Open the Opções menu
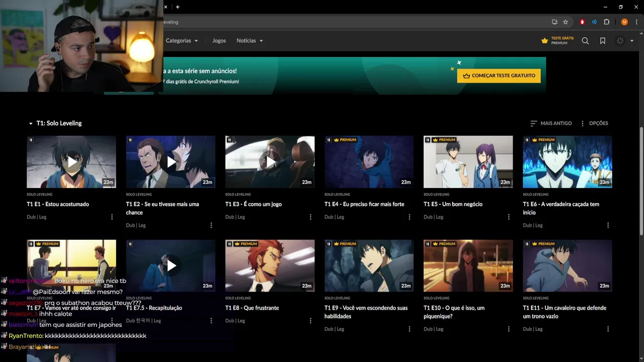 pyautogui.click(x=594, y=123)
